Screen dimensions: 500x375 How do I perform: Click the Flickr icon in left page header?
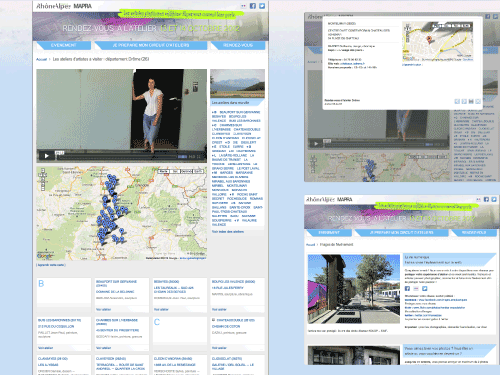244,6
